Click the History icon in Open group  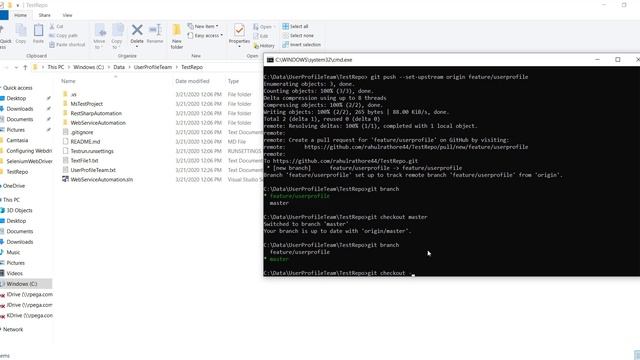(x=264, y=46)
